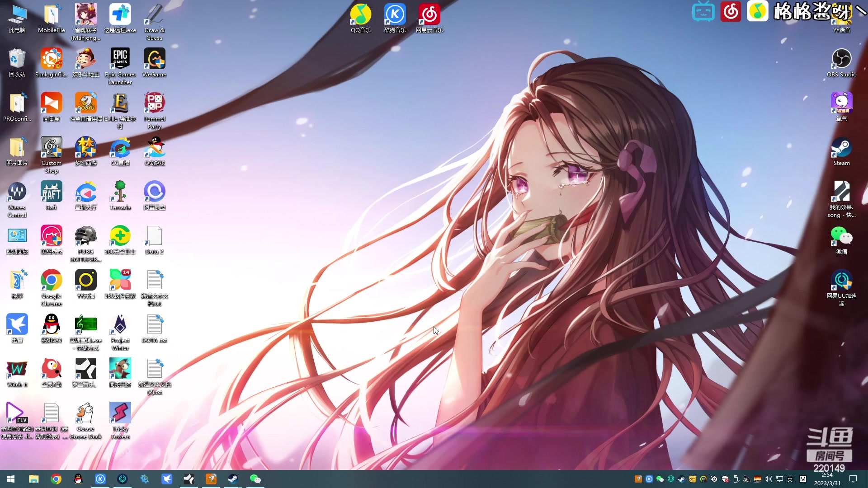Open the 迅雷 desktop icon
The height and width of the screenshot is (488, 868).
click(x=17, y=328)
